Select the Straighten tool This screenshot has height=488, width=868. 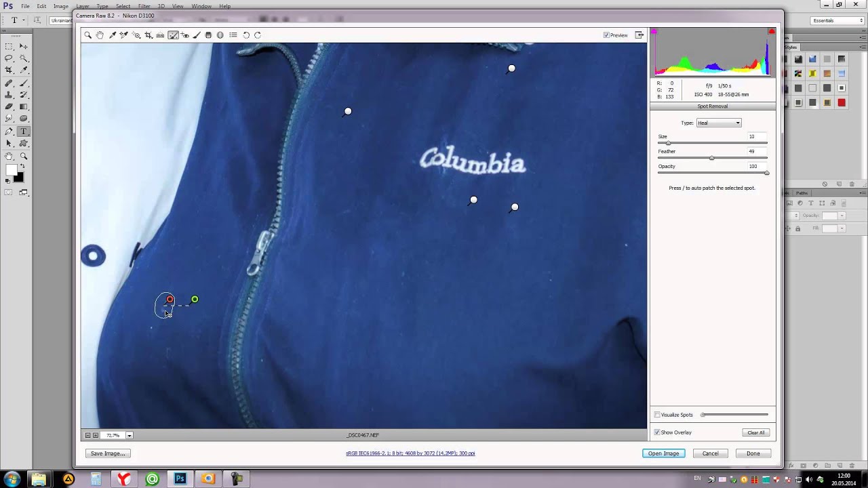point(161,35)
